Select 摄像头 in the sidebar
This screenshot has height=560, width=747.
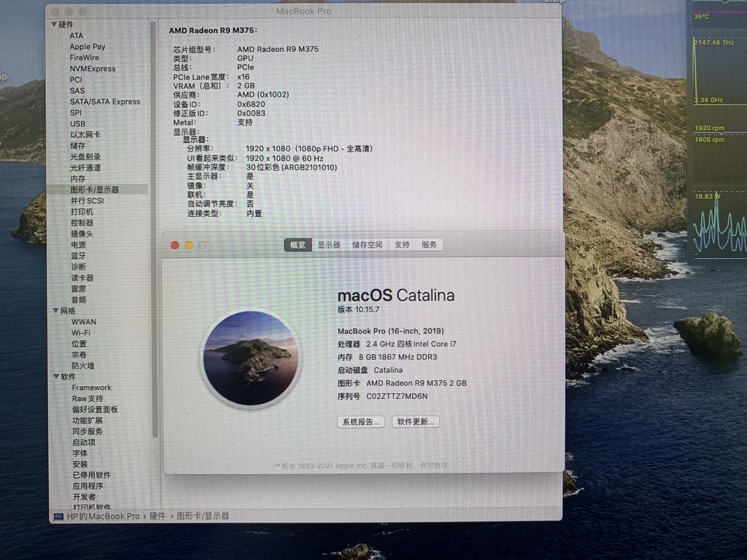(x=82, y=234)
